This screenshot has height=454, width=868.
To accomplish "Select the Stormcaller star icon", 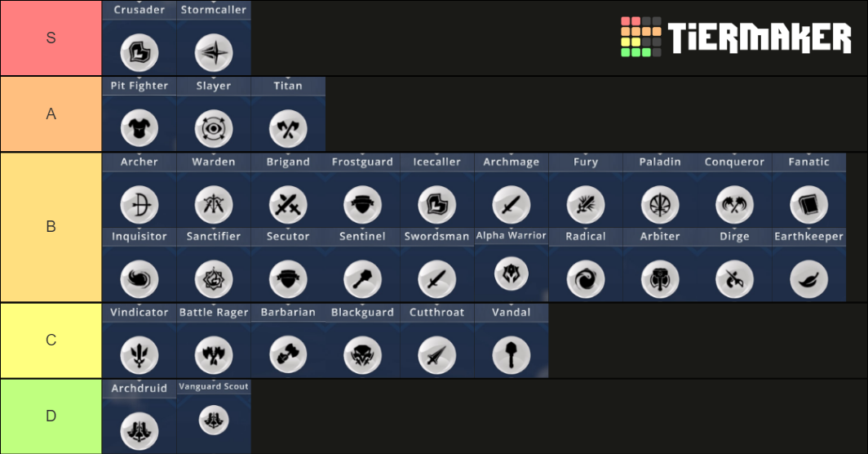I will (214, 52).
